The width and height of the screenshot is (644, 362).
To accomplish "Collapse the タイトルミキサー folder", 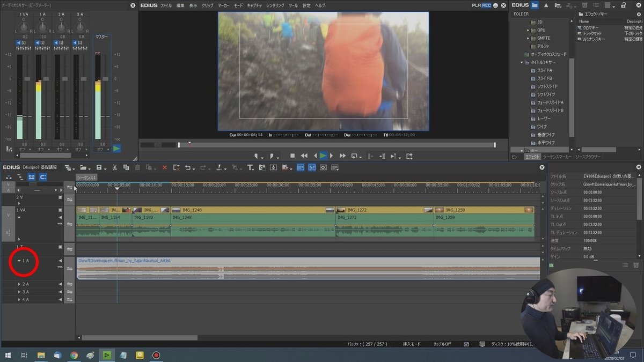I will point(521,62).
